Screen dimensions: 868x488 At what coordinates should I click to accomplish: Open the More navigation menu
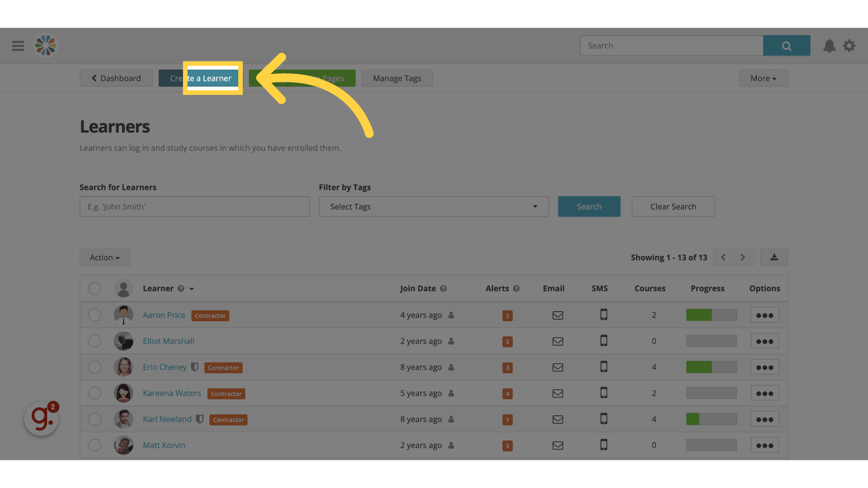pos(763,78)
